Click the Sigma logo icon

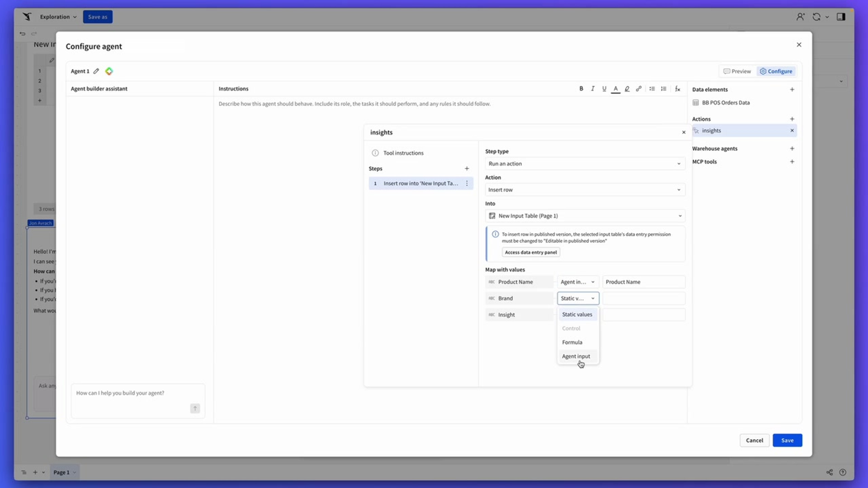[27, 16]
